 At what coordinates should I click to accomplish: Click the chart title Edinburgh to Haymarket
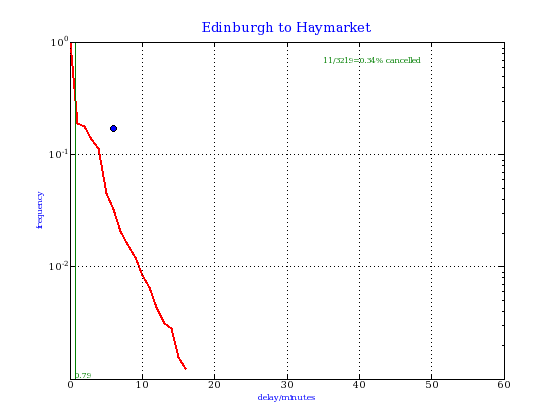[286, 28]
